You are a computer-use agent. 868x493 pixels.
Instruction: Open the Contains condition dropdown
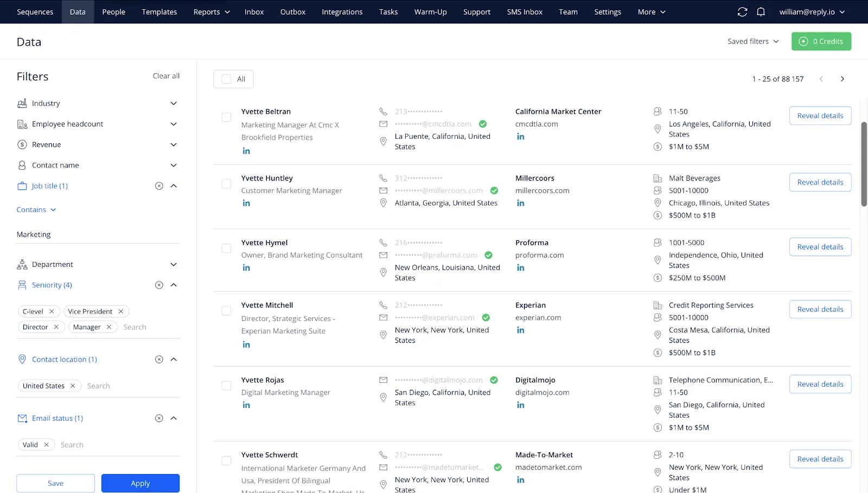[x=36, y=210]
